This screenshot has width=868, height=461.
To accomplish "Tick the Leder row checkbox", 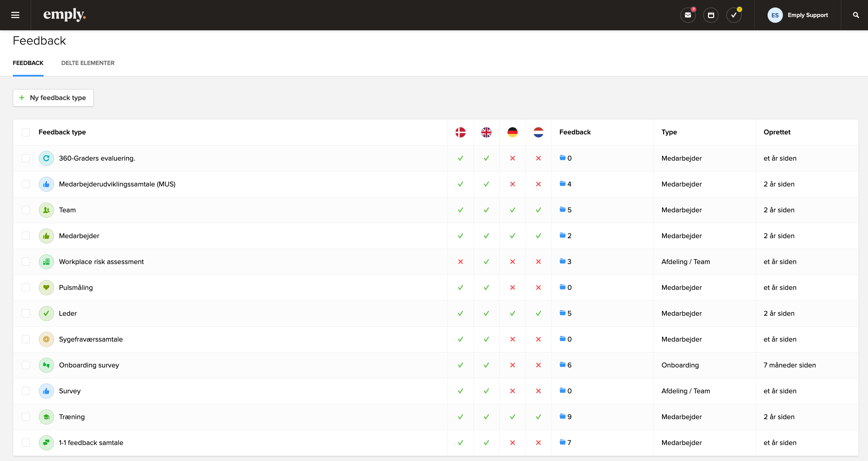I will click(x=26, y=313).
